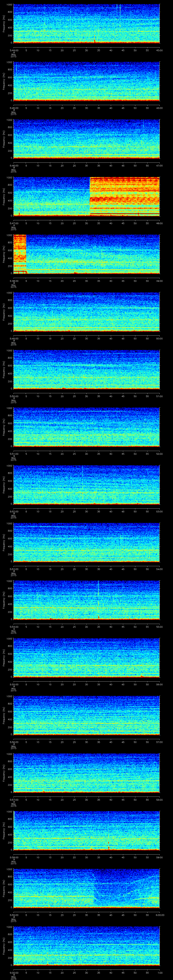Select the spectrogram panel starting at 5:55:00
173x980 pixels.
coord(87,658)
